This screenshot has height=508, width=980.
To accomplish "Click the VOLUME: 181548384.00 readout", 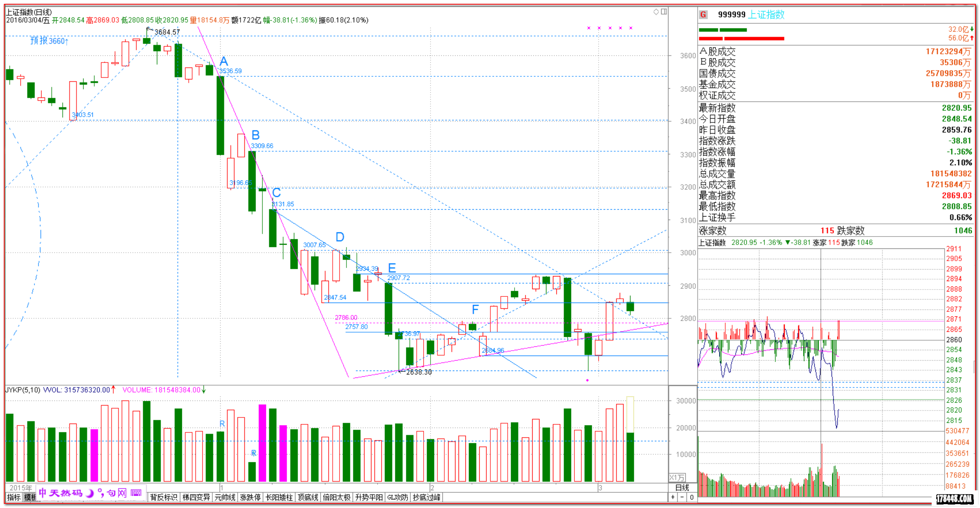I will (x=162, y=390).
